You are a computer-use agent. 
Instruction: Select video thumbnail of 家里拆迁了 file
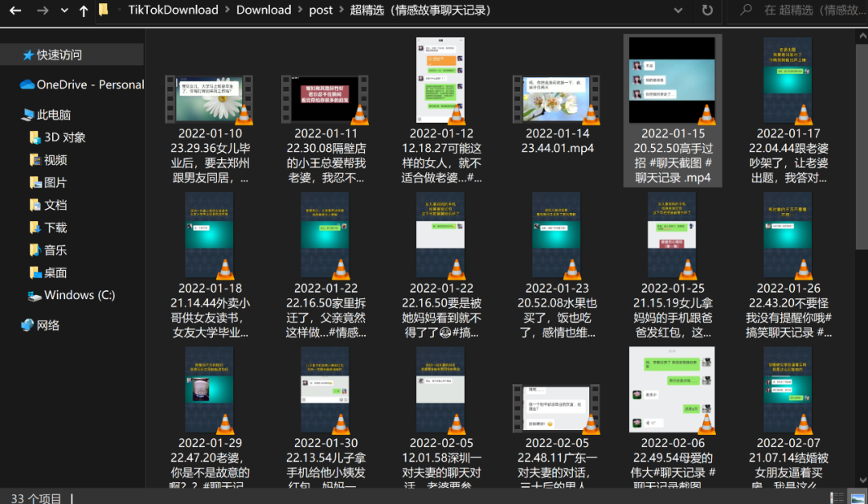[x=325, y=235]
